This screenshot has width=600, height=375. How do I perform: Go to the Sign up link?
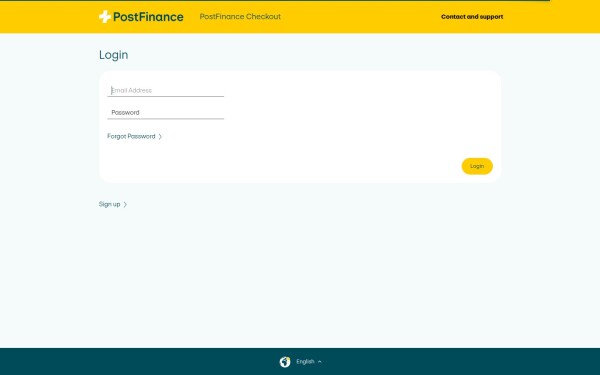(113, 204)
